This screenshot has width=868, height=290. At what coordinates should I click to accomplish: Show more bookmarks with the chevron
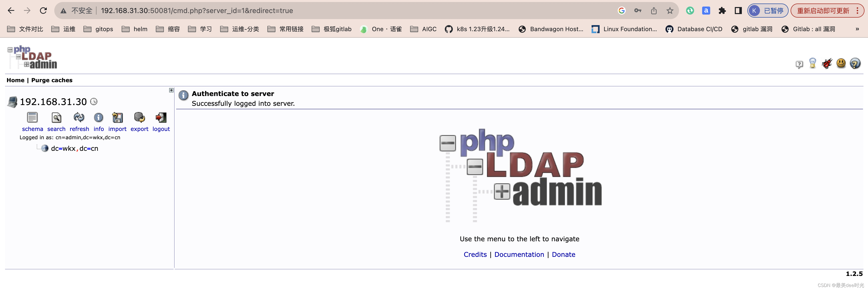[857, 29]
